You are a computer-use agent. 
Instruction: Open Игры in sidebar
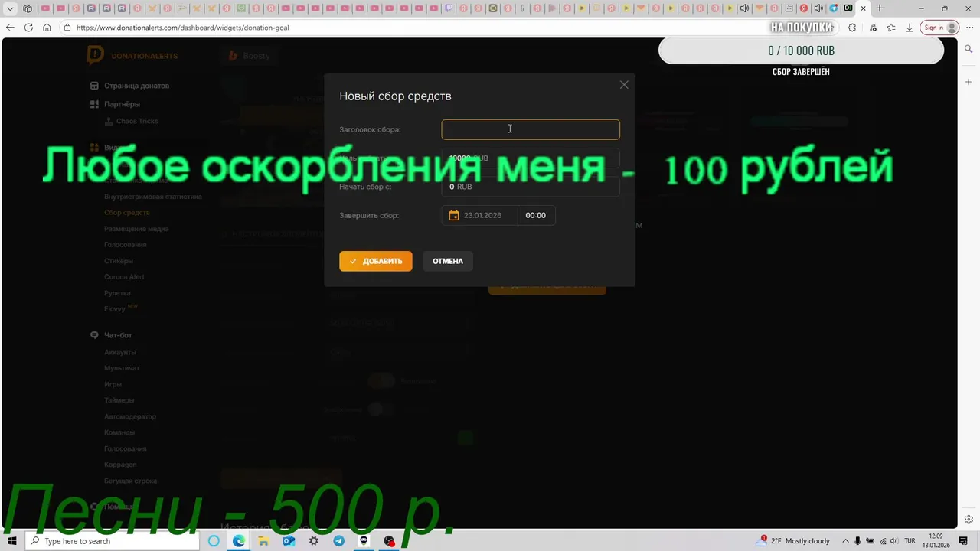click(113, 384)
